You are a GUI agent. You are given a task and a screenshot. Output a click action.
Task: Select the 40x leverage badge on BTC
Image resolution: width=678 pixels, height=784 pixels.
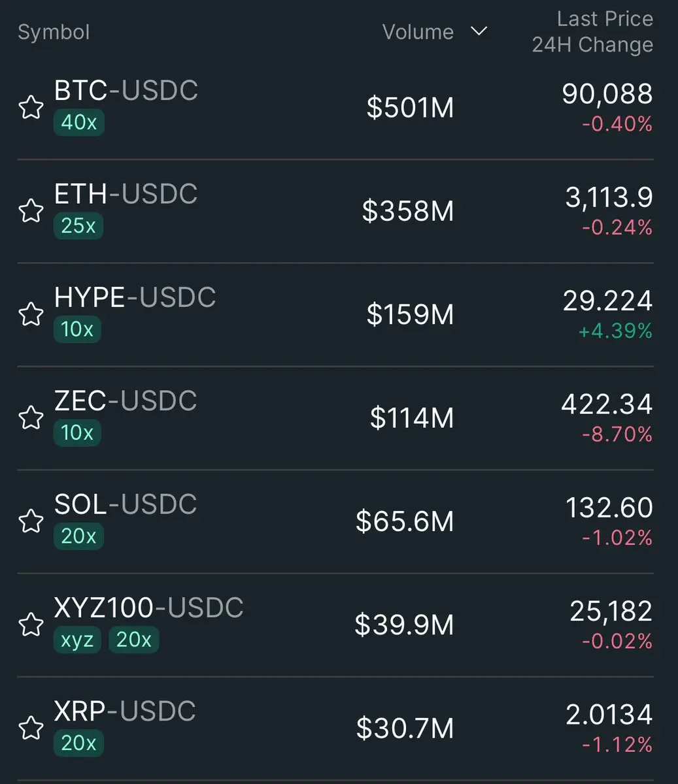[x=78, y=122]
